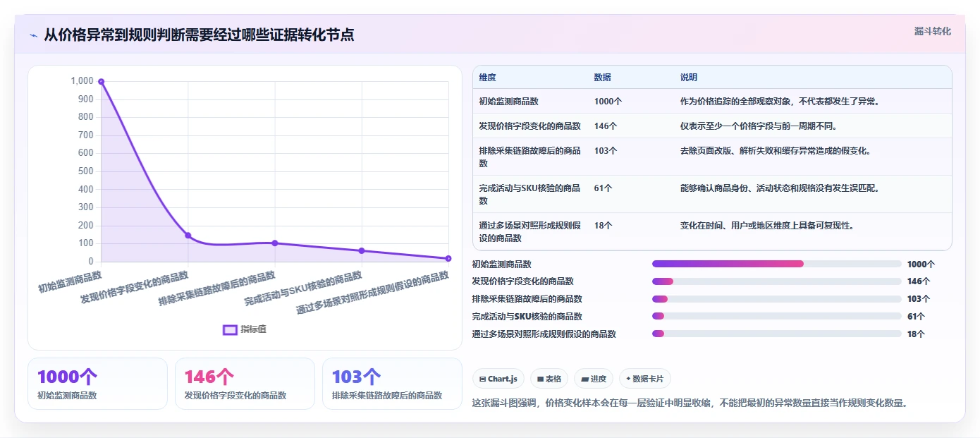Click the chart point for 发现价格字段变化的商品数
This screenshot has height=438, width=980.
click(188, 236)
